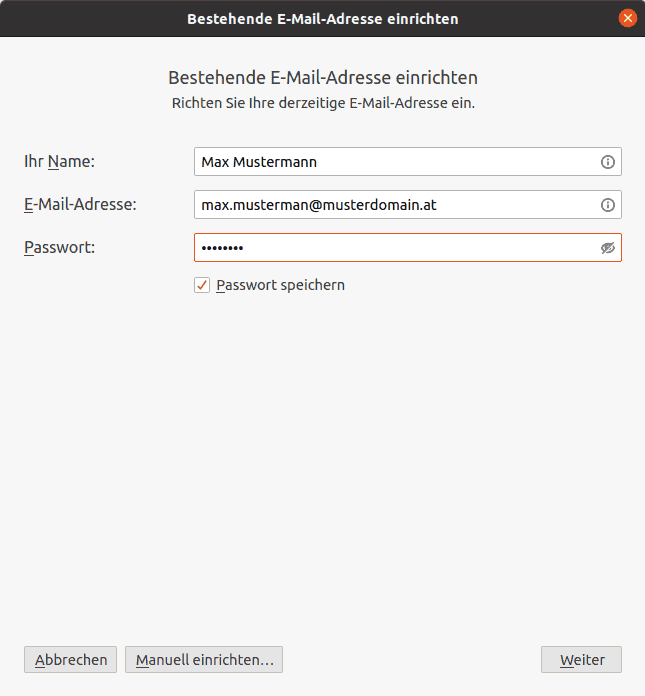The height and width of the screenshot is (696, 645).
Task: Click the info icon in the email address field
Action: pyautogui.click(x=607, y=205)
